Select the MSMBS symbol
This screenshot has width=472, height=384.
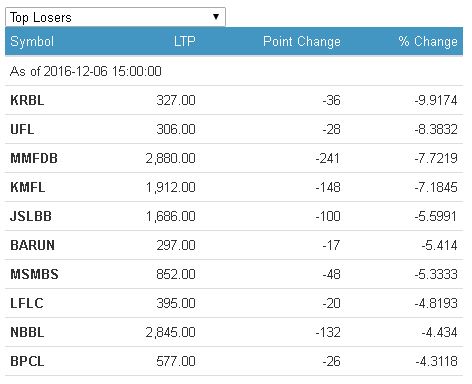pyautogui.click(x=34, y=274)
